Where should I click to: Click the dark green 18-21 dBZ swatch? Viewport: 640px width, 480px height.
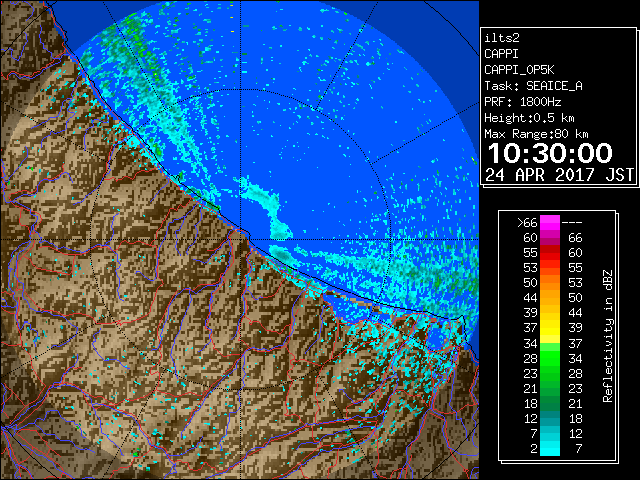pyautogui.click(x=550, y=403)
